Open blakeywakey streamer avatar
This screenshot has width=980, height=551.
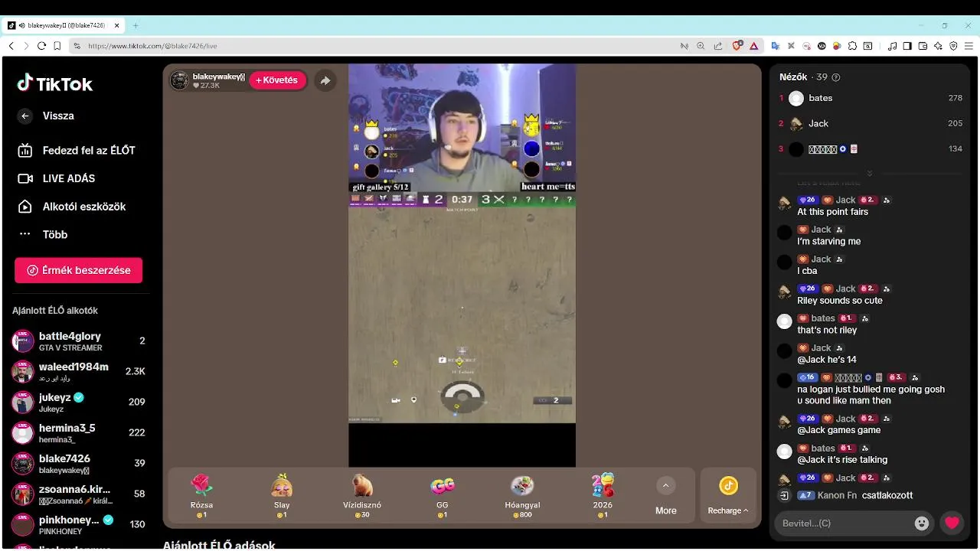179,80
